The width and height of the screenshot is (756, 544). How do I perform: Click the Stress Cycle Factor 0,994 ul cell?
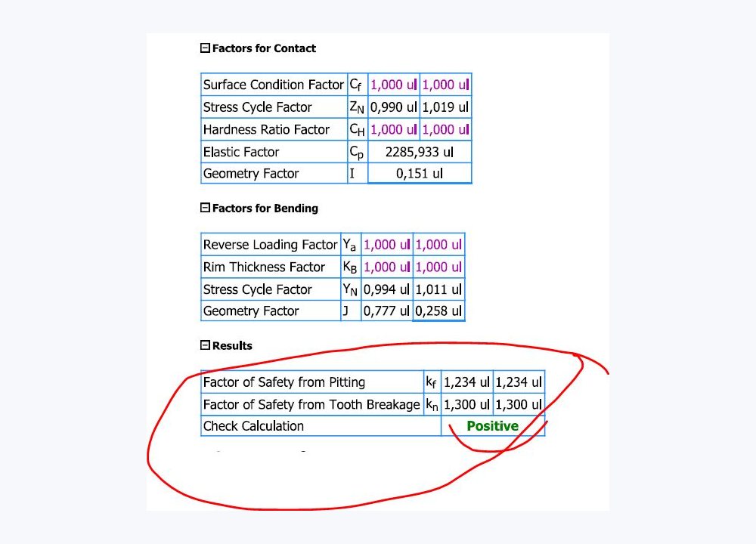click(x=386, y=289)
